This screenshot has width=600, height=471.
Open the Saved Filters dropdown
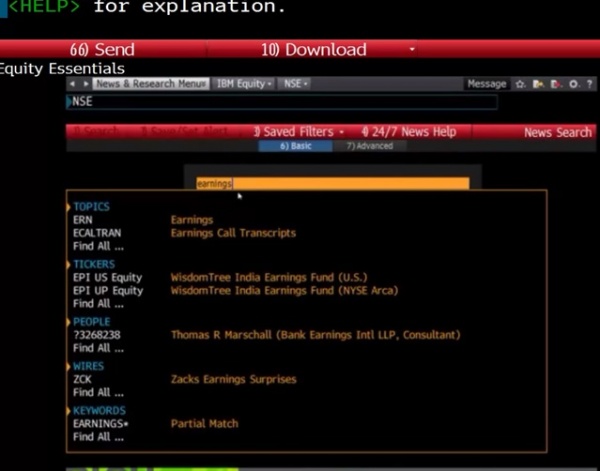click(x=298, y=132)
